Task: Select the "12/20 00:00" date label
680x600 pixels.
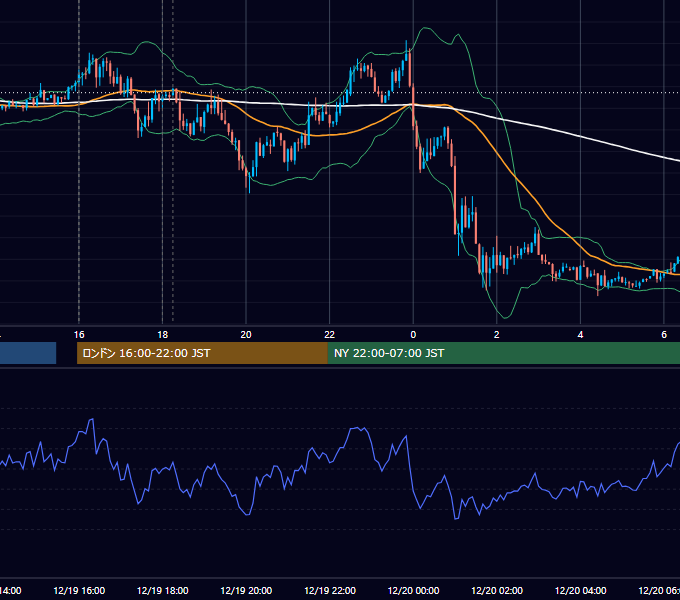Action: point(413,590)
